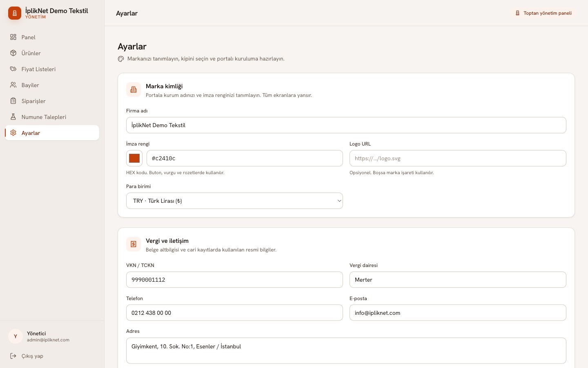The image size is (588, 368).
Task: Open Toptan yönetim paneli link
Action: click(x=543, y=13)
